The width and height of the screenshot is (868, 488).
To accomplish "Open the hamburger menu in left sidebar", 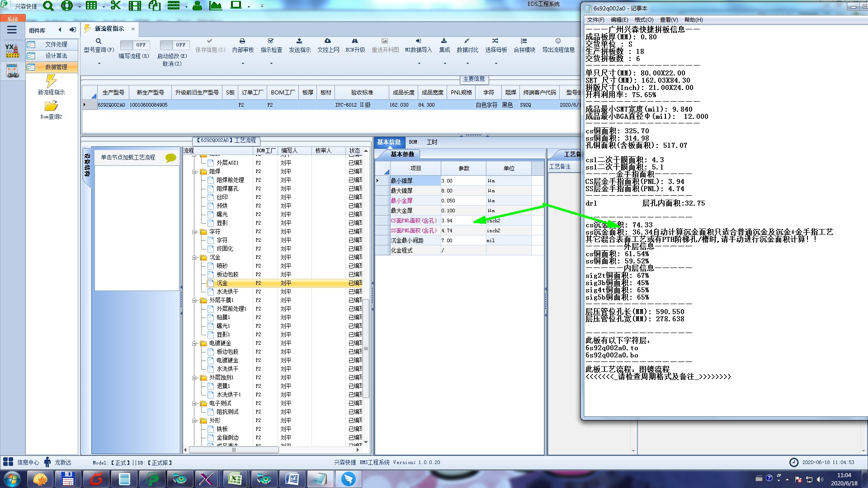I will (12, 30).
